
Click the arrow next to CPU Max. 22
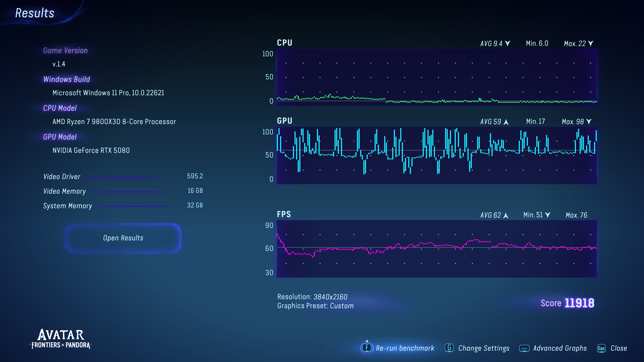pyautogui.click(x=591, y=43)
